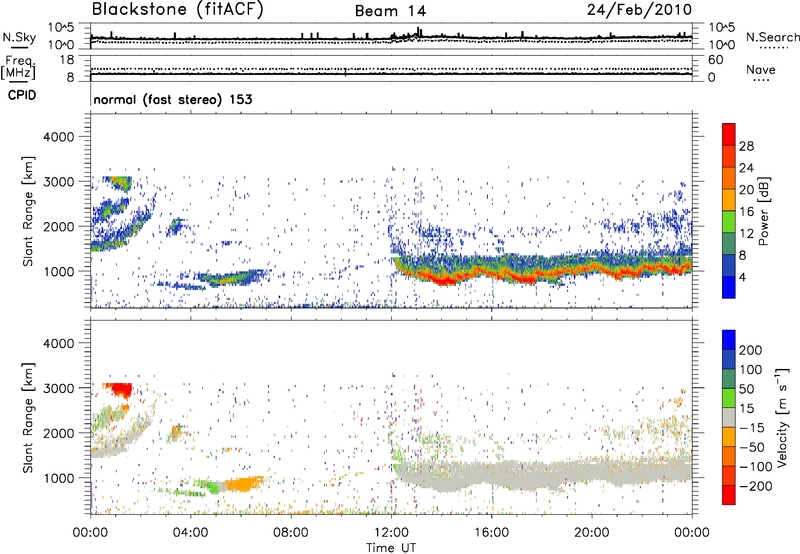
Task: Select '2000' tick in the velocity panel
Action: click(x=58, y=433)
